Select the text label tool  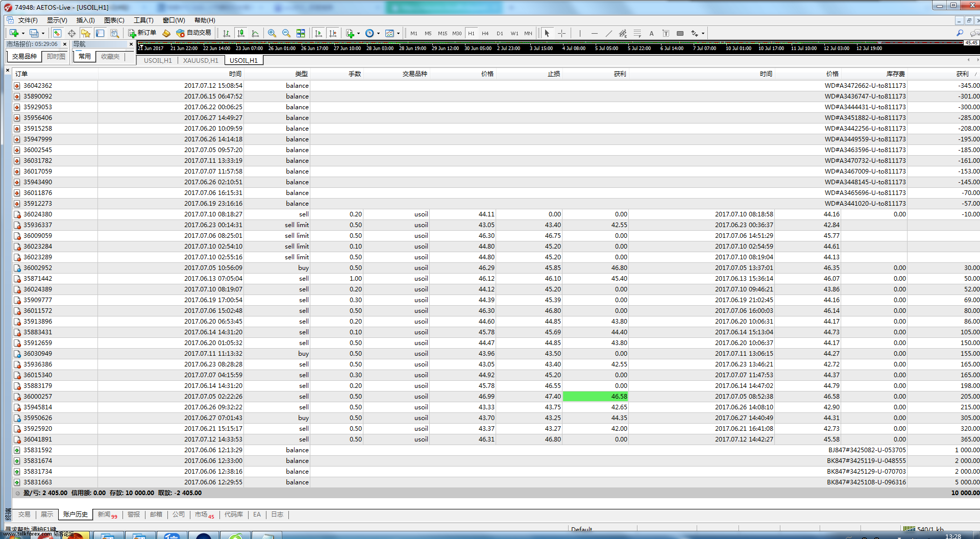click(666, 33)
